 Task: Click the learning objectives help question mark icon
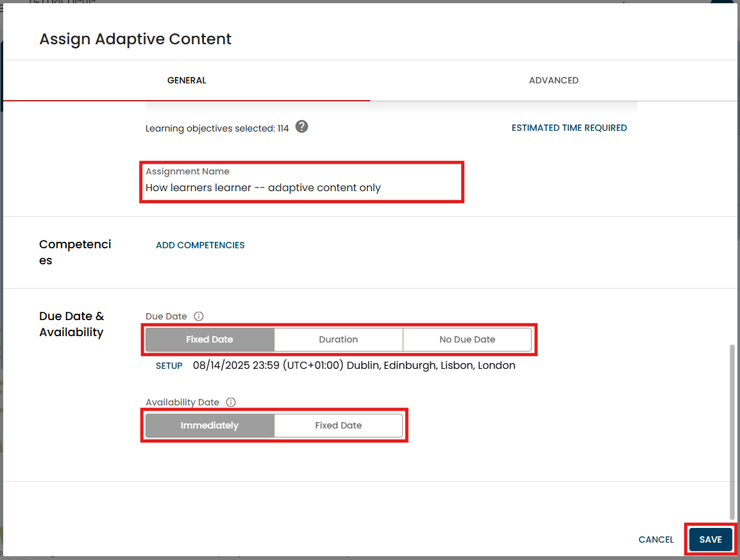pos(301,127)
